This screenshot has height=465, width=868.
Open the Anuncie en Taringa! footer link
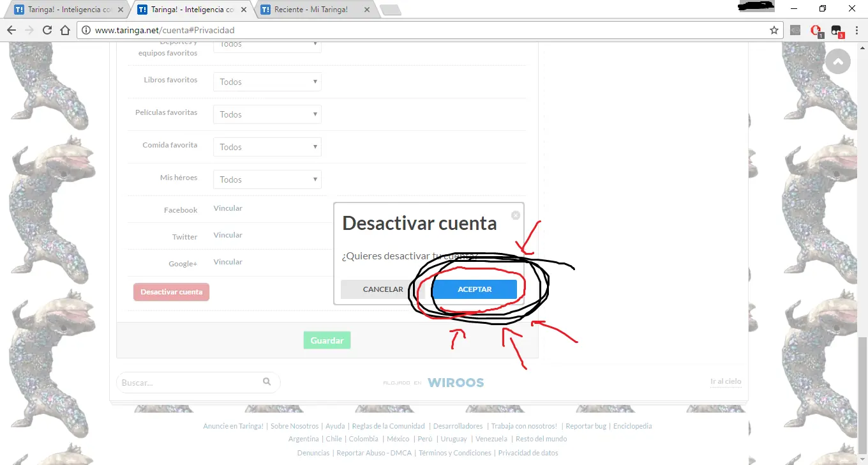(x=233, y=426)
